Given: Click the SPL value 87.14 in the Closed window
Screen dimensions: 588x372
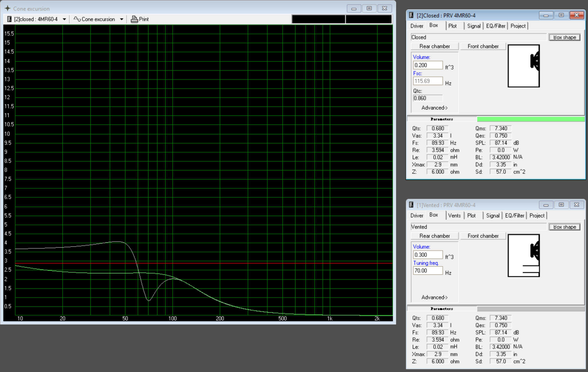Looking at the screenshot, I should [501, 143].
